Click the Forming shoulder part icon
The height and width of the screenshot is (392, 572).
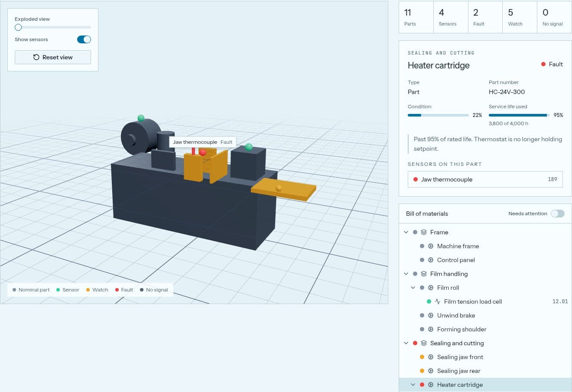[x=431, y=329]
